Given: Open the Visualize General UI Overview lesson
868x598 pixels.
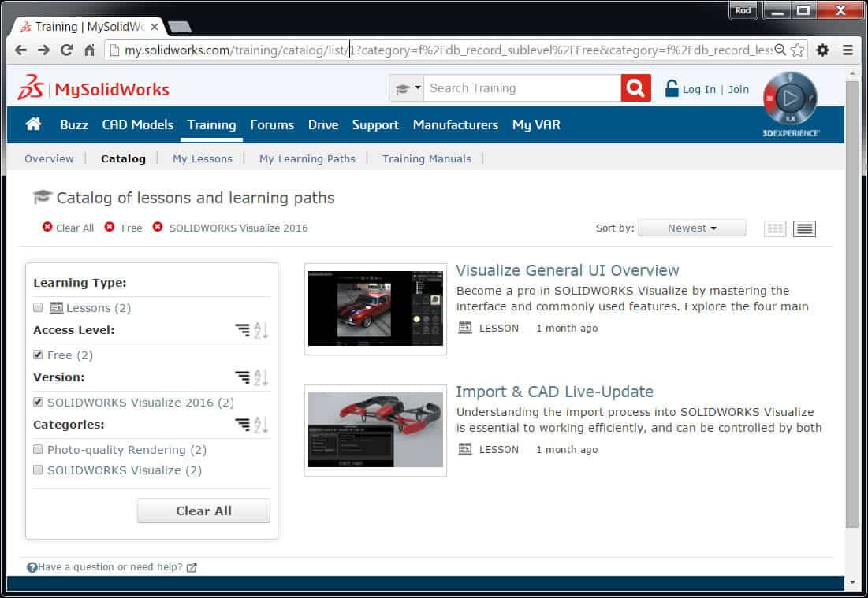Looking at the screenshot, I should coord(567,270).
